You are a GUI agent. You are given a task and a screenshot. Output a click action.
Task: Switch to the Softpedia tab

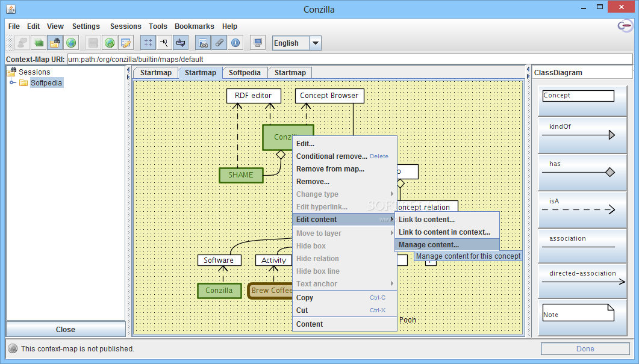tap(245, 72)
